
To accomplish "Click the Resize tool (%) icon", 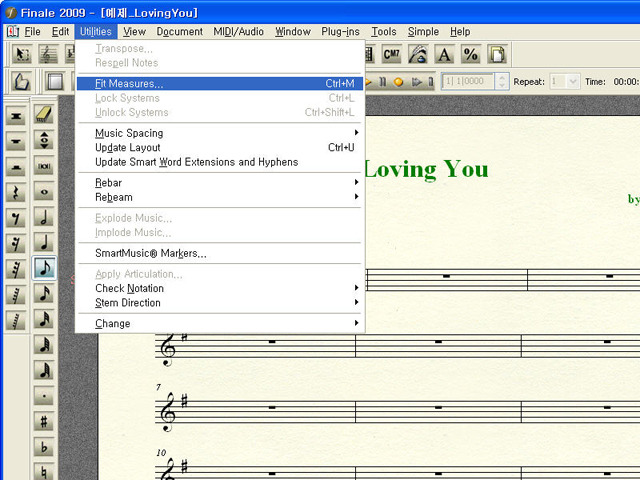I will pos(470,54).
